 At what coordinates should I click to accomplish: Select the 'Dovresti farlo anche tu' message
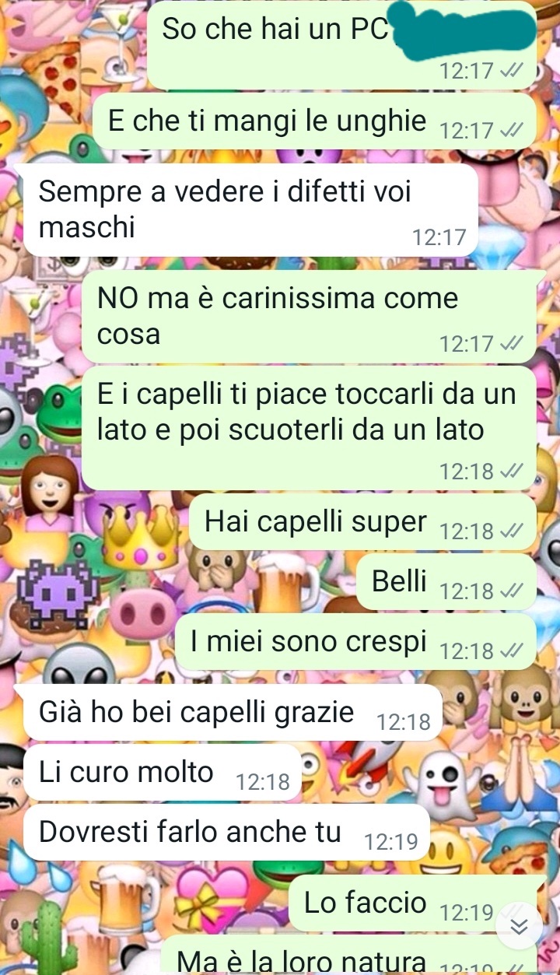(x=226, y=832)
